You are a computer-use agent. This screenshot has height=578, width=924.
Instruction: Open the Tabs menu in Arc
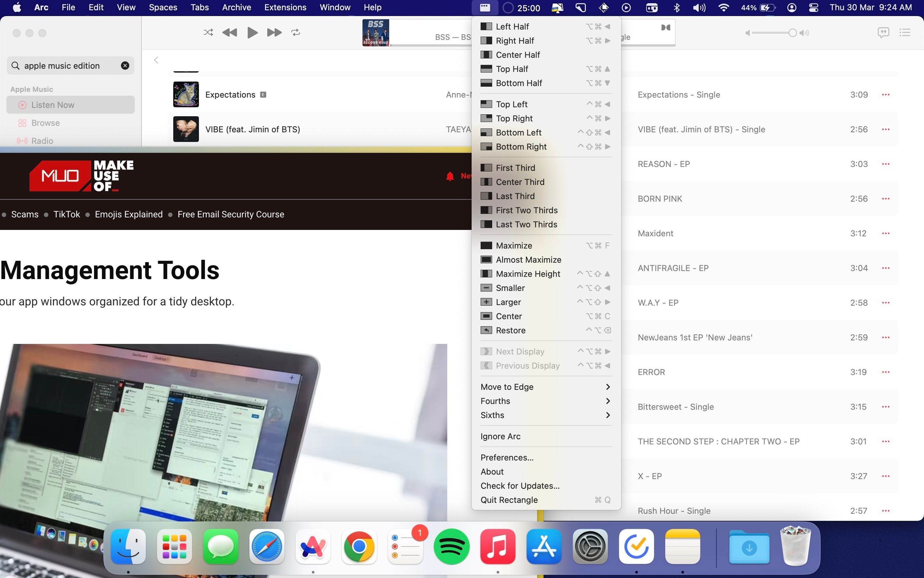[x=200, y=7]
